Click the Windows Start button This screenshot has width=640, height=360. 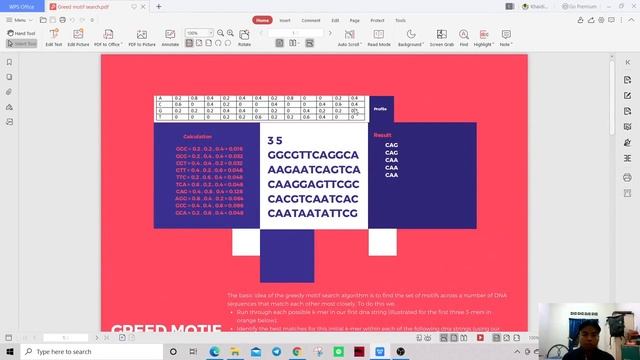click(10, 351)
